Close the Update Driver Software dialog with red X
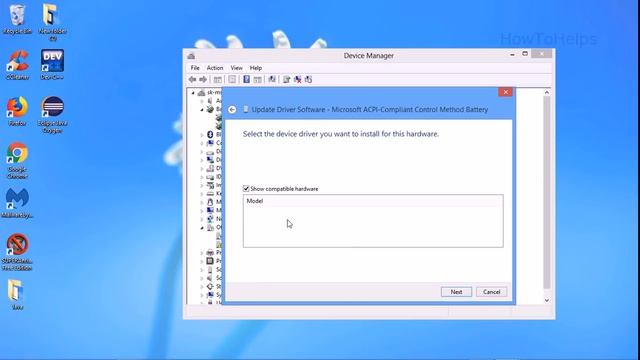The image size is (640, 360). coord(505,92)
